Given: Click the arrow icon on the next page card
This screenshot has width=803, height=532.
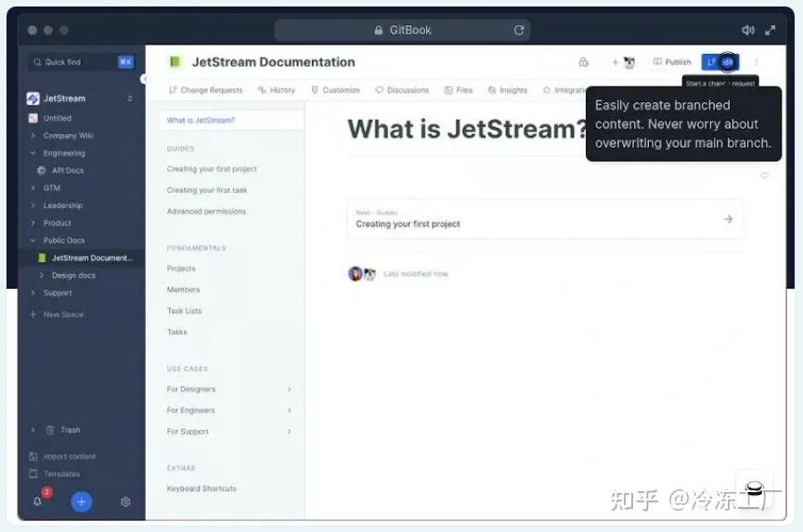Looking at the screenshot, I should [728, 219].
